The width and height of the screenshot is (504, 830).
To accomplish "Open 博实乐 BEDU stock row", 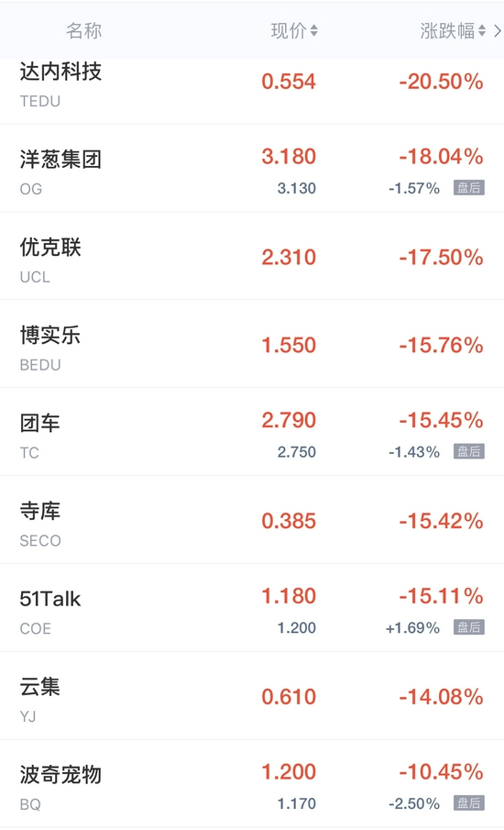I will tap(252, 344).
